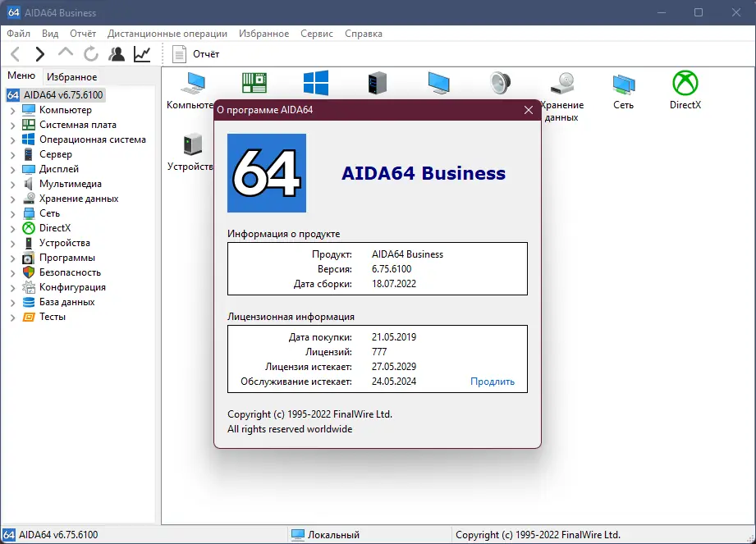
Task: Open the Компьютер category icon
Action: click(x=195, y=82)
